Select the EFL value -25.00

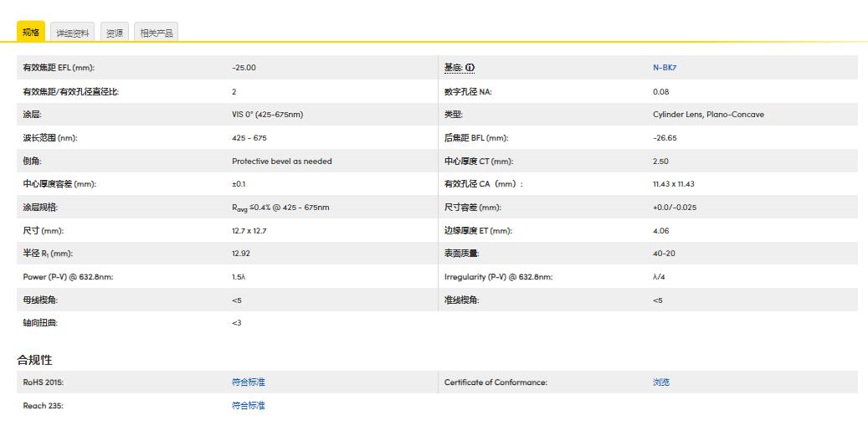tap(244, 68)
